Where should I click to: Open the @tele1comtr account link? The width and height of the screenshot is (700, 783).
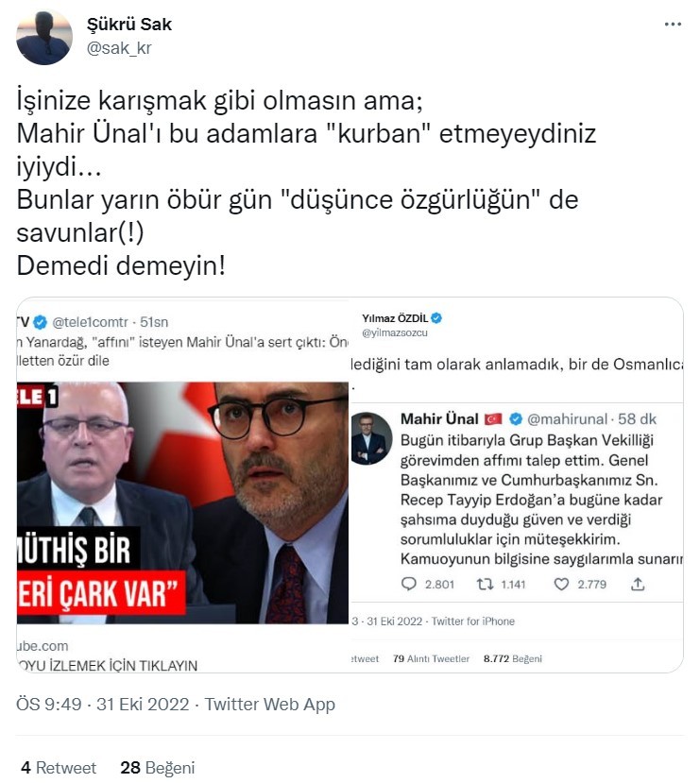(91, 322)
